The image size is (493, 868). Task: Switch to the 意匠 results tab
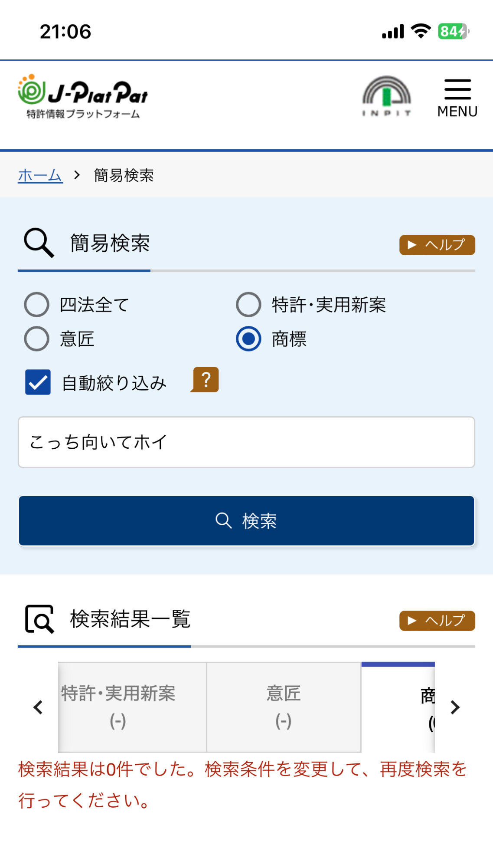284,707
